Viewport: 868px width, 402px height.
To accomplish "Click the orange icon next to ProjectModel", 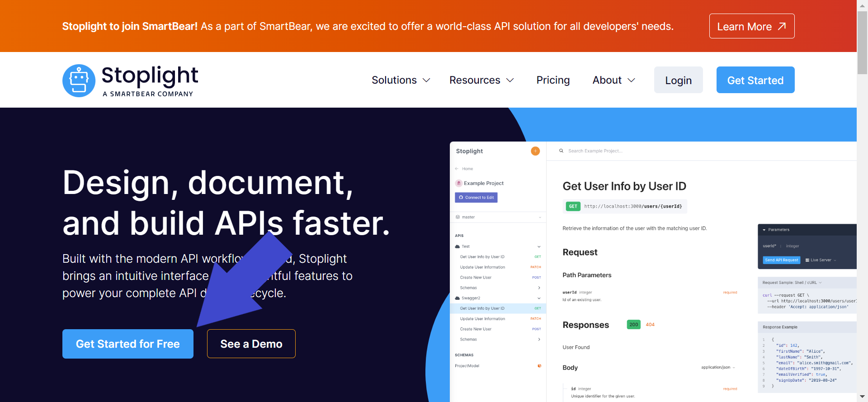I will click(539, 366).
